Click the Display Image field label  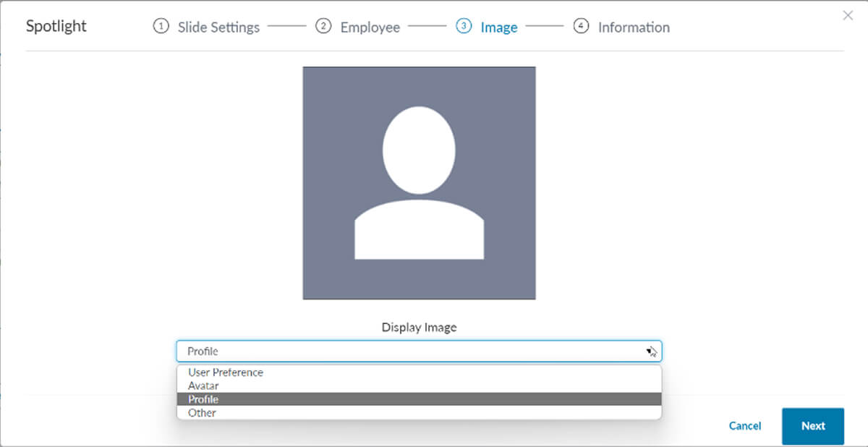point(419,327)
